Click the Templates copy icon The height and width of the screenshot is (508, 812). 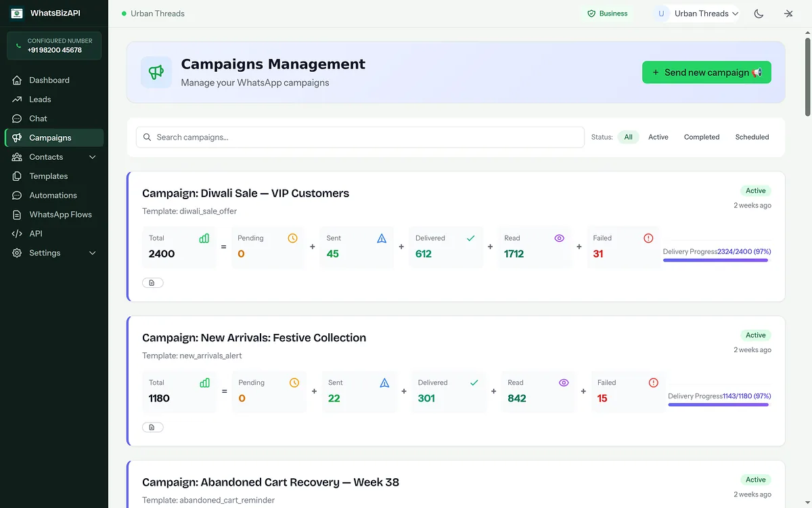[x=17, y=176]
